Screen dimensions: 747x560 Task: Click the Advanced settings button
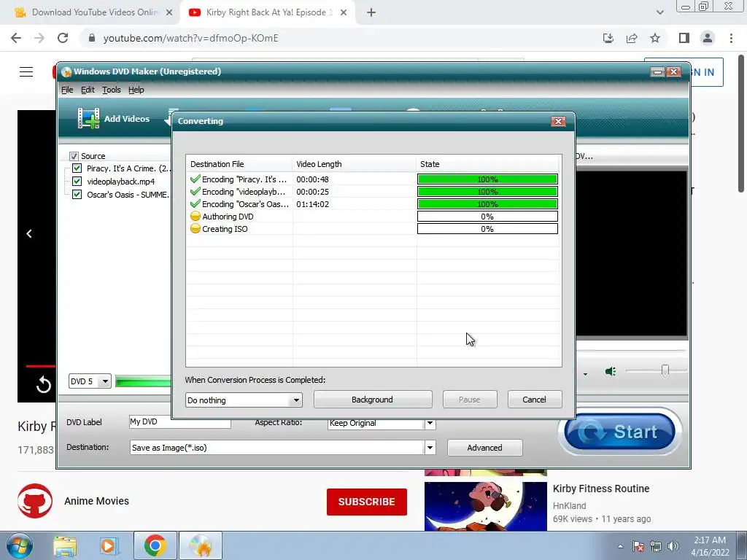[x=484, y=448]
